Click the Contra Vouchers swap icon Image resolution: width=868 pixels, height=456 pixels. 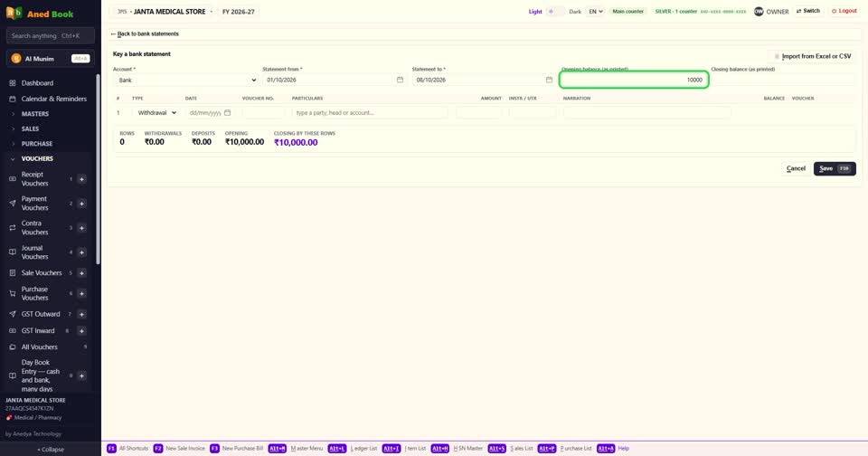(x=12, y=228)
